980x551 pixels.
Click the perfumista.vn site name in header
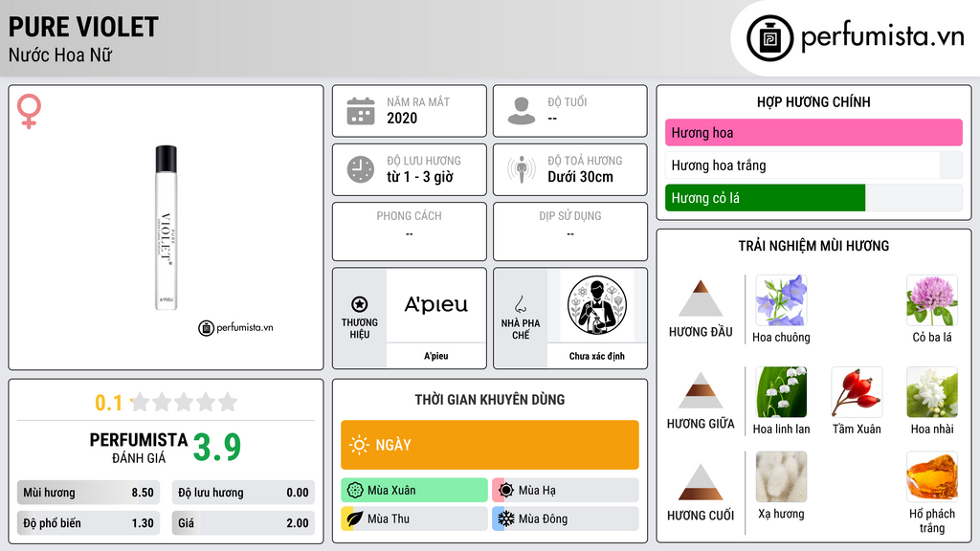(882, 37)
